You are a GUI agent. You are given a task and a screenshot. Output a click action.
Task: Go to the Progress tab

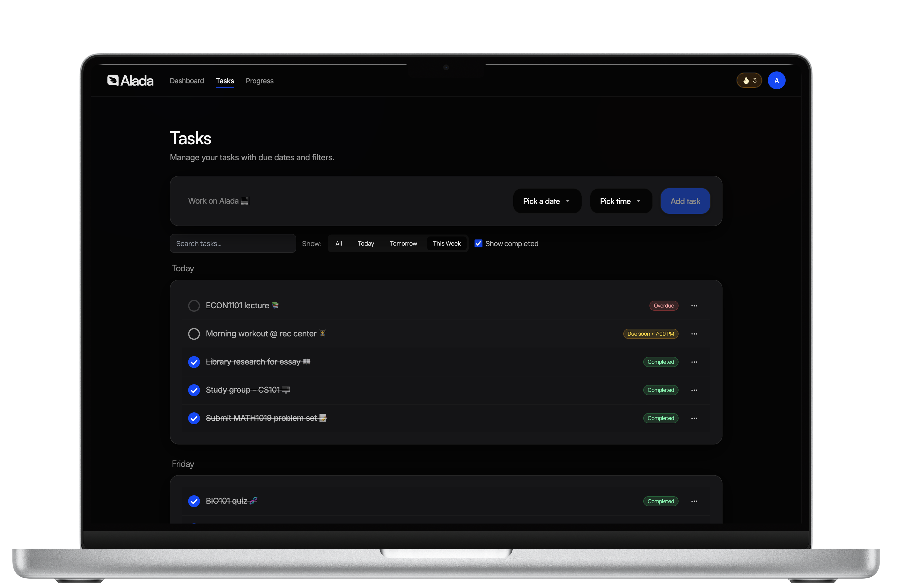pyautogui.click(x=259, y=81)
